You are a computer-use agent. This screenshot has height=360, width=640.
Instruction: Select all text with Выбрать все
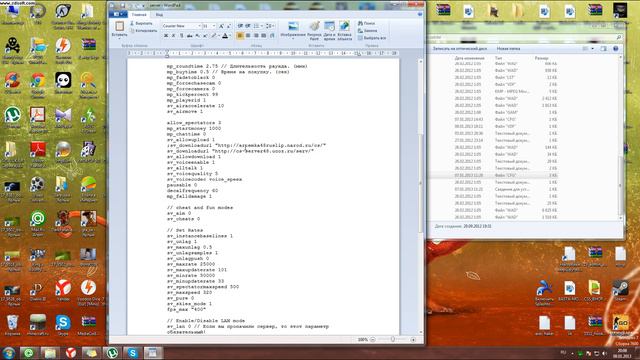(372, 38)
